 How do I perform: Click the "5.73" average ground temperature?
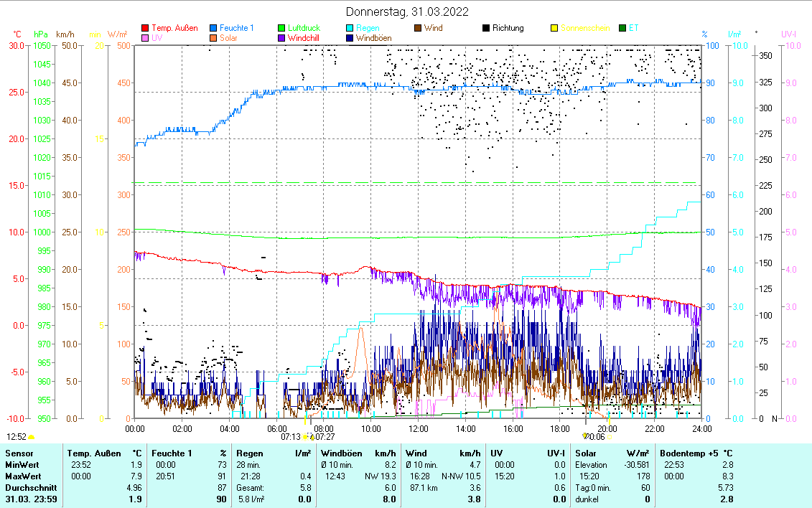pyautogui.click(x=726, y=488)
